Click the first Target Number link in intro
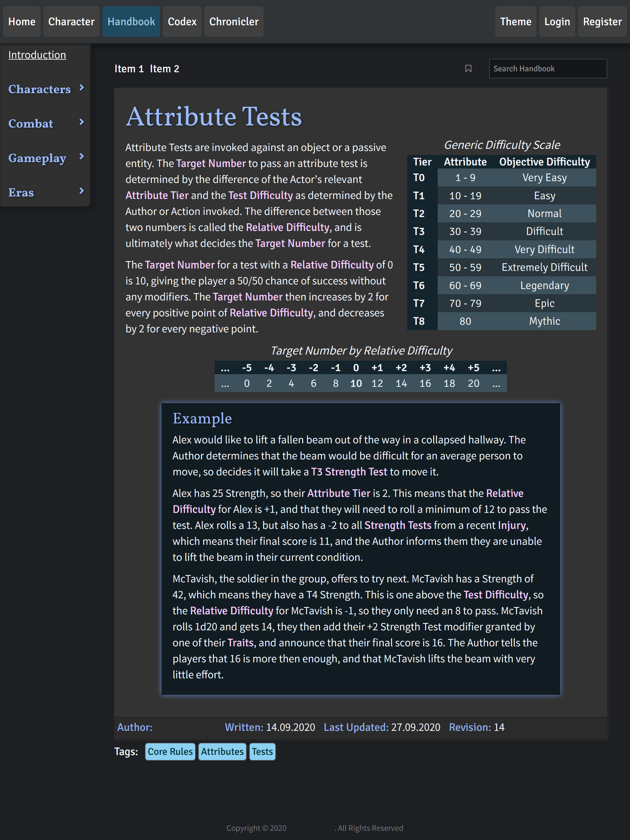Image resolution: width=630 pixels, height=840 pixels. (211, 163)
